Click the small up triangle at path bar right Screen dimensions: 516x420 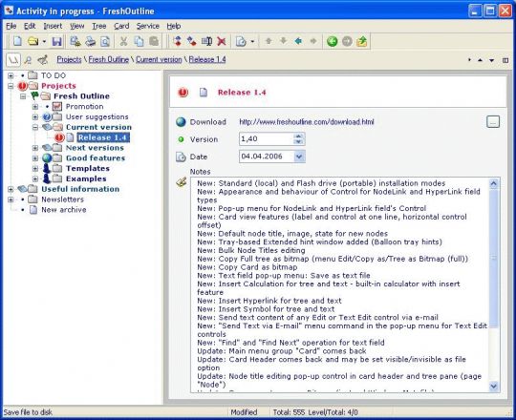480,60
